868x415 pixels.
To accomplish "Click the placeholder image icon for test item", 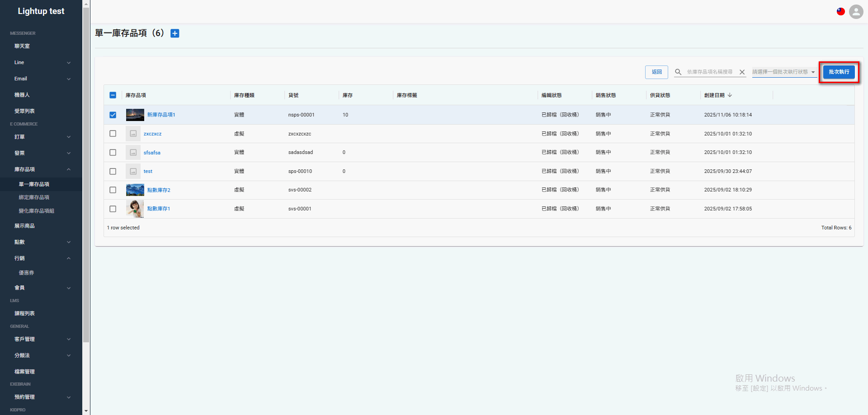I will (133, 171).
